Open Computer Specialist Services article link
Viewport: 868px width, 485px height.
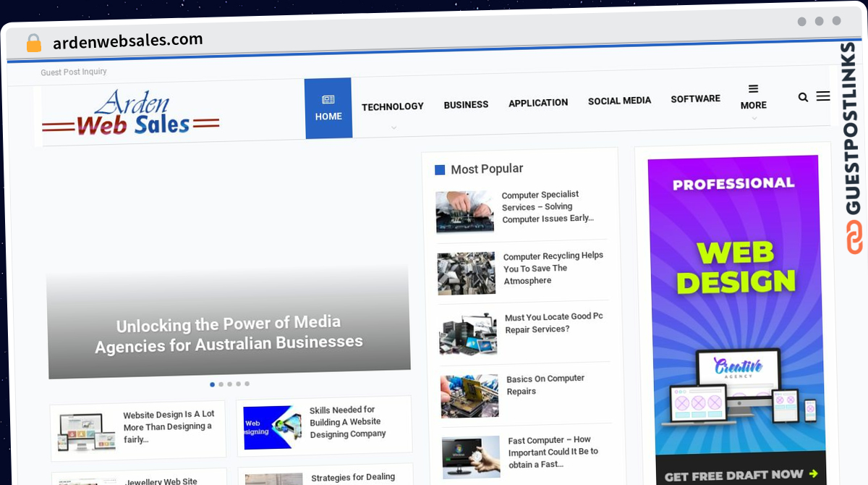pos(548,206)
